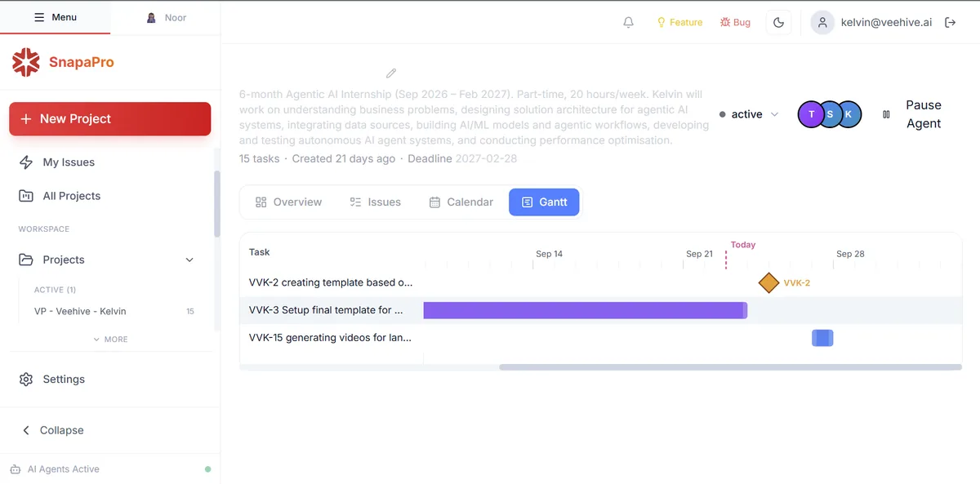Create a New Project

click(x=110, y=118)
